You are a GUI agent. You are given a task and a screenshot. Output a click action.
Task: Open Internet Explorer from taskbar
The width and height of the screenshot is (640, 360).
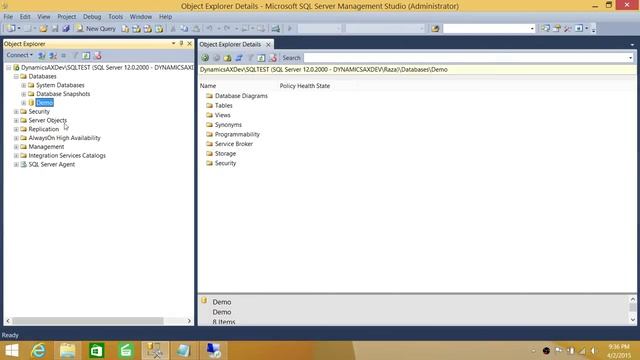39,351
